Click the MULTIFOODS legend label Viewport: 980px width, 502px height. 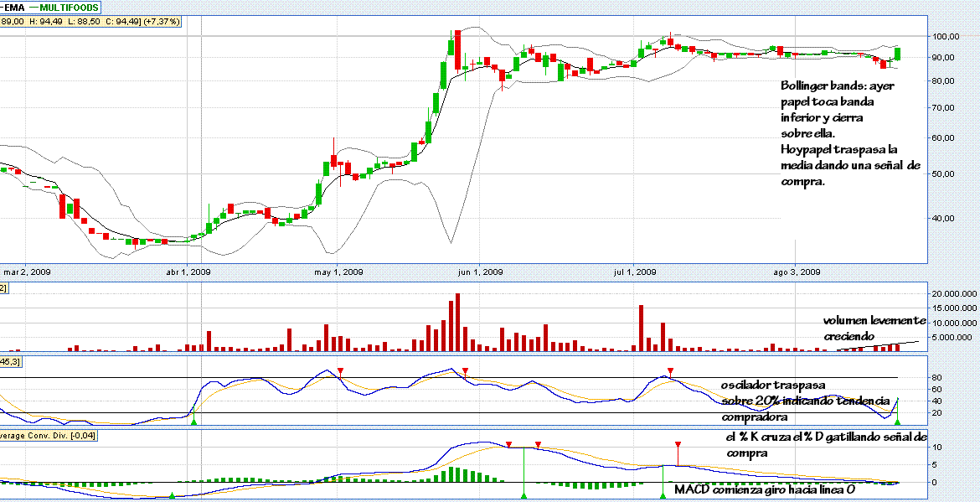point(70,8)
